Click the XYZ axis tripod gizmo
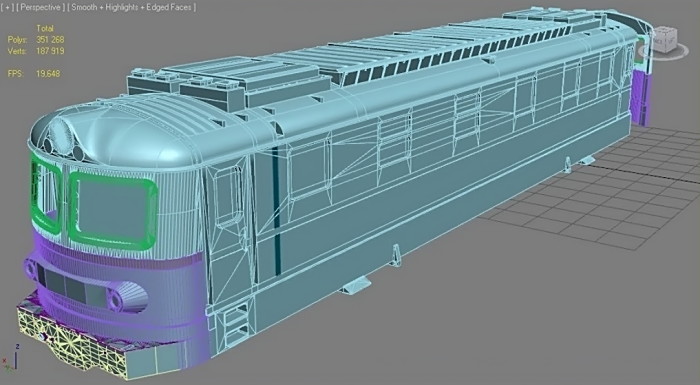The height and width of the screenshot is (385, 700). pyautogui.click(x=11, y=357)
